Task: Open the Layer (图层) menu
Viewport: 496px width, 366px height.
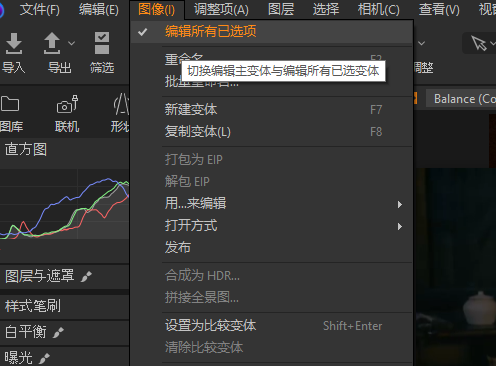Action: (281, 10)
